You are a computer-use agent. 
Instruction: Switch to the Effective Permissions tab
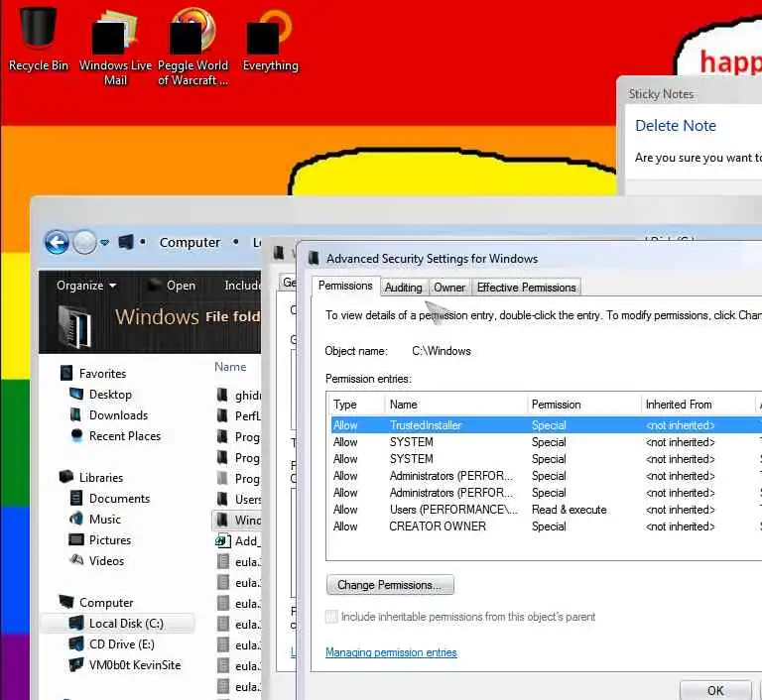pos(526,288)
